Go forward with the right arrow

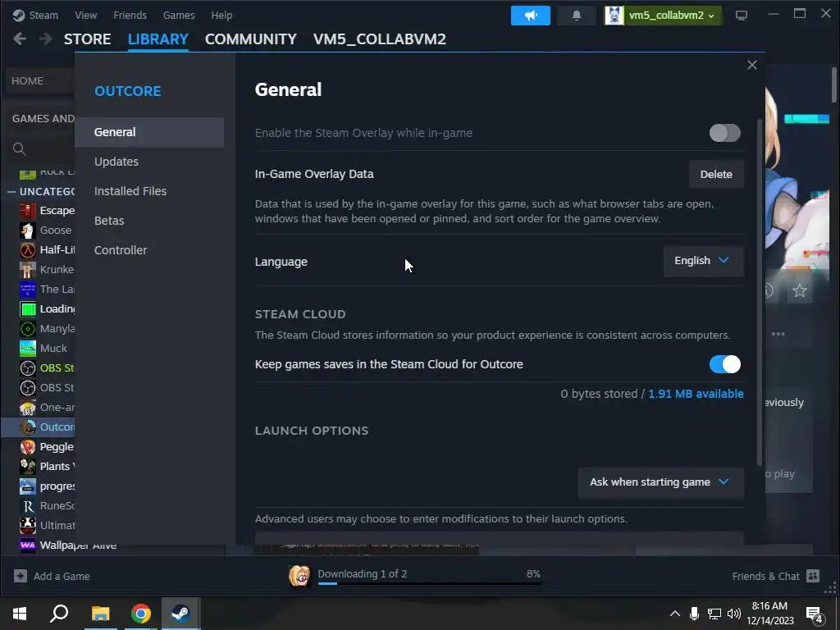46,39
